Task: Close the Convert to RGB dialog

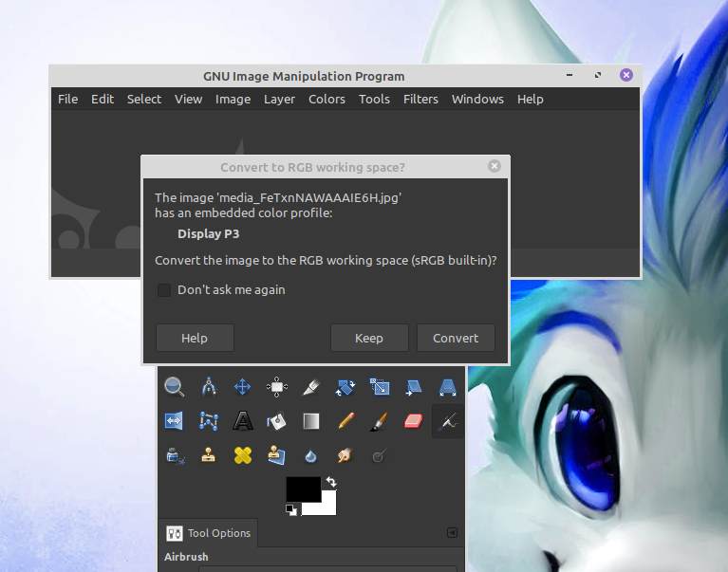Action: pos(495,166)
